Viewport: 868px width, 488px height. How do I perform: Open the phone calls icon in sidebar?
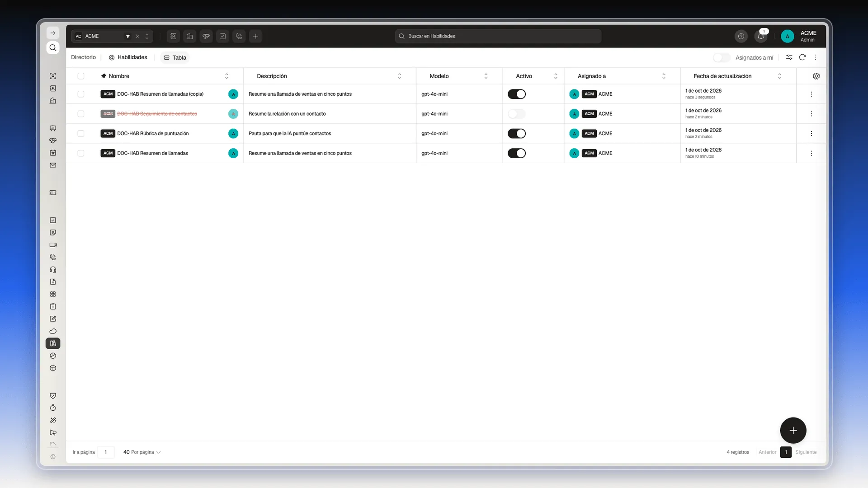(53, 257)
